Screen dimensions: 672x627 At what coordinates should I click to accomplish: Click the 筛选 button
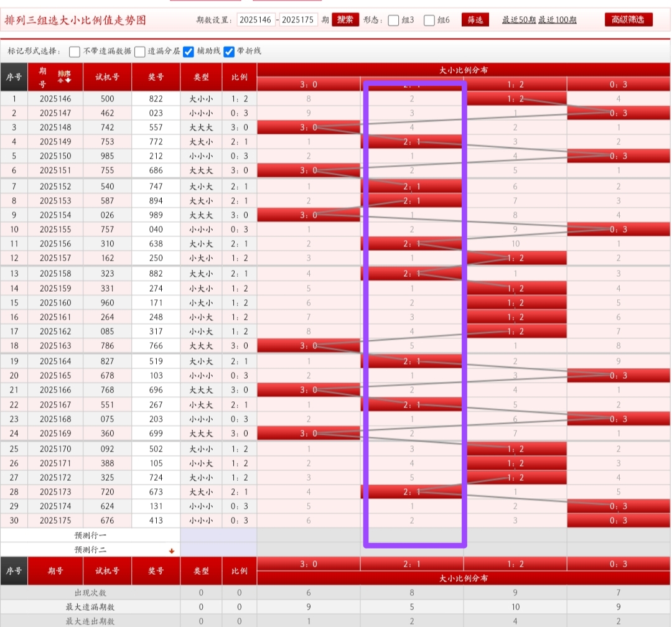(475, 20)
